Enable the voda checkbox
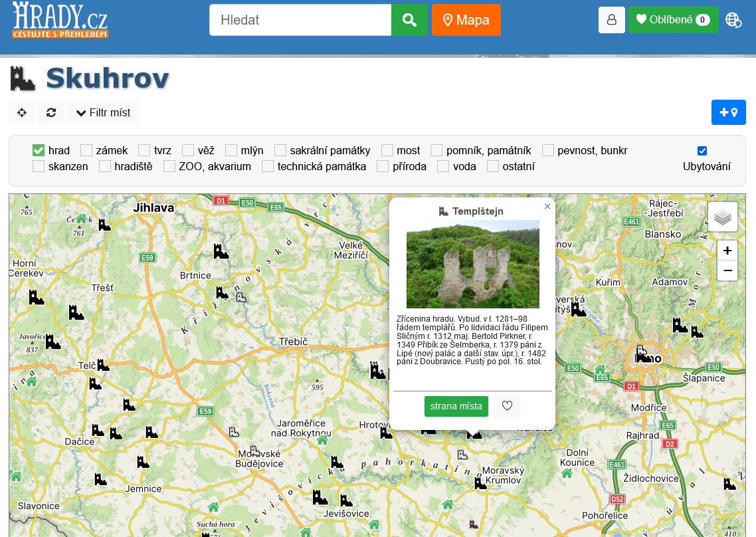The image size is (756, 537). [443, 166]
